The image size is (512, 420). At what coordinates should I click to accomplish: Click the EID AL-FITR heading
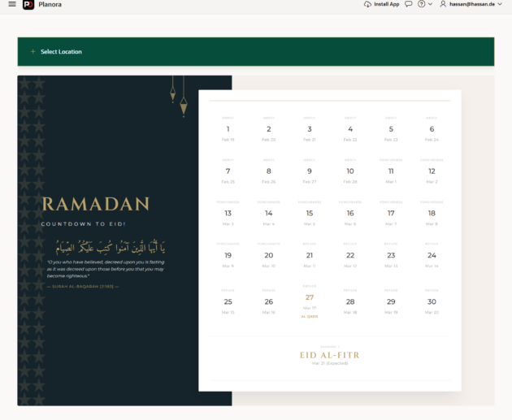coord(330,355)
